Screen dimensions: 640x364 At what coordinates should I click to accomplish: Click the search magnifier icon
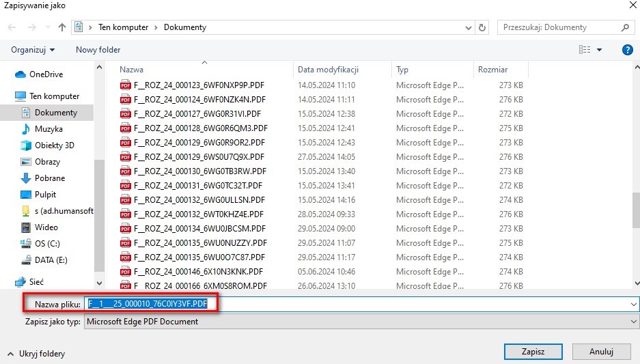click(625, 27)
